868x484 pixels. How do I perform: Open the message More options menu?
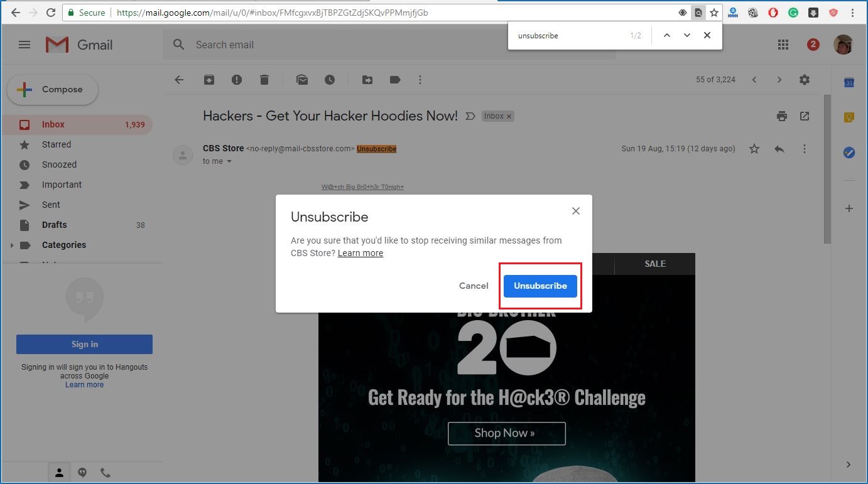pos(805,149)
